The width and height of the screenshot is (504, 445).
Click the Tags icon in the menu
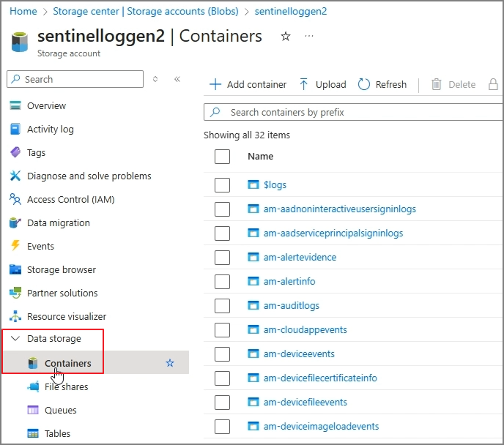pyautogui.click(x=15, y=152)
